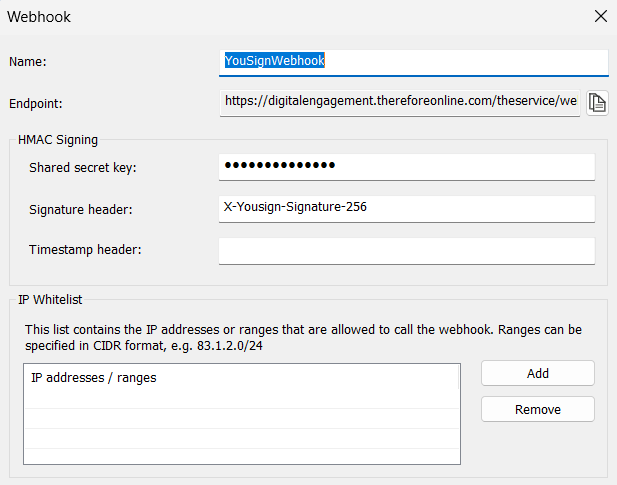Click the 'IP addresses / ranges' column header
Image resolution: width=617 pixels, height=485 pixels.
(241, 378)
